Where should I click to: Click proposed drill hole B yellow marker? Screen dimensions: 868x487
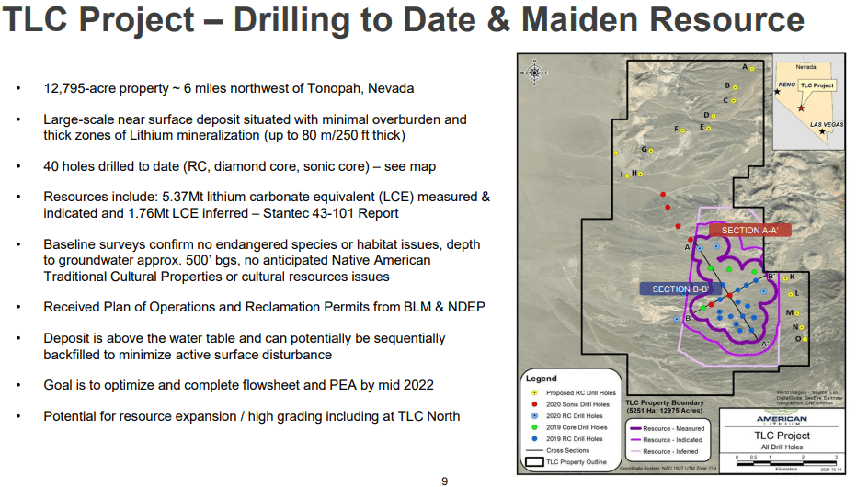pyautogui.click(x=736, y=87)
